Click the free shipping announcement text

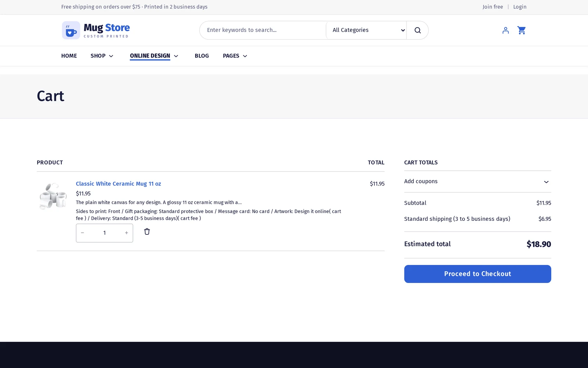pyautogui.click(x=134, y=7)
